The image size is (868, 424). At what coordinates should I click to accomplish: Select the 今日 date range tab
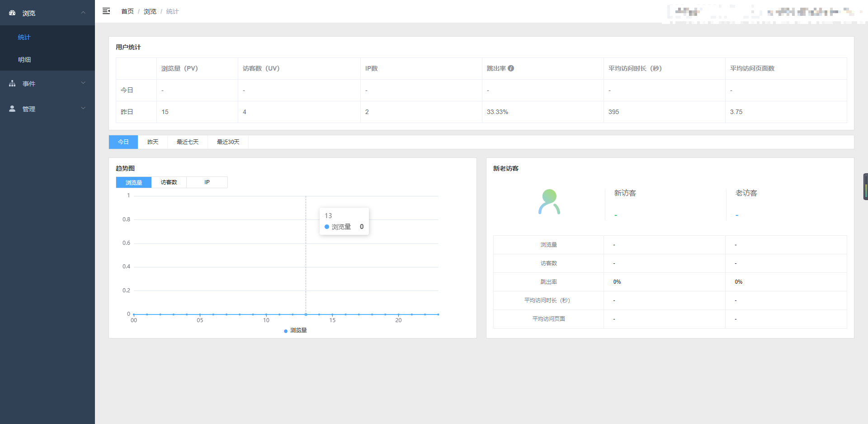pos(123,142)
